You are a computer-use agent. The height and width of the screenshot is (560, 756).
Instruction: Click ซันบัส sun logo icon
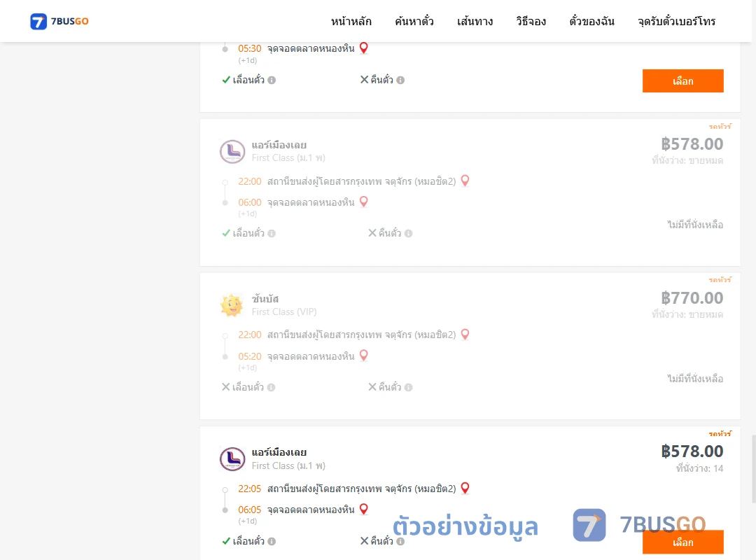[232, 304]
